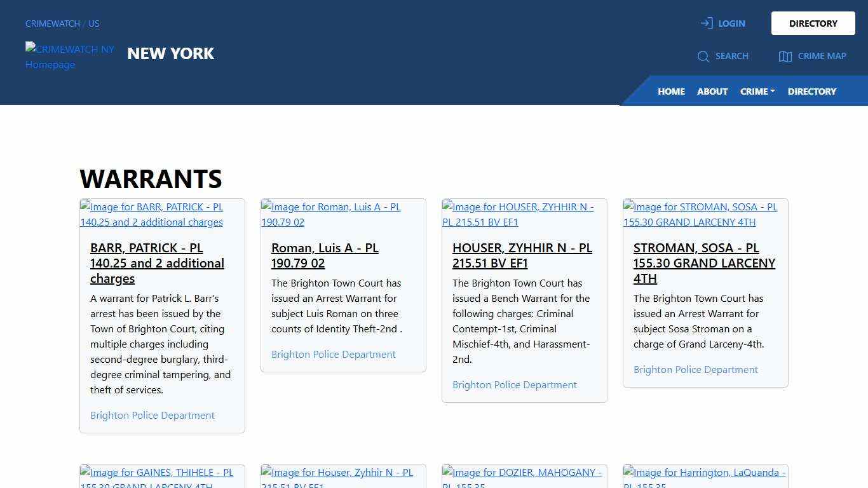Click the crime map icon

tap(785, 57)
